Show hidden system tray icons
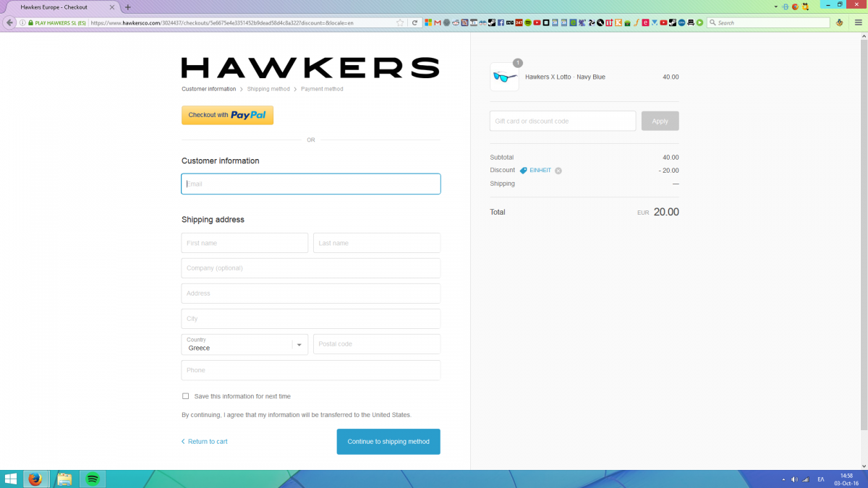This screenshot has width=868, height=488. [x=784, y=479]
